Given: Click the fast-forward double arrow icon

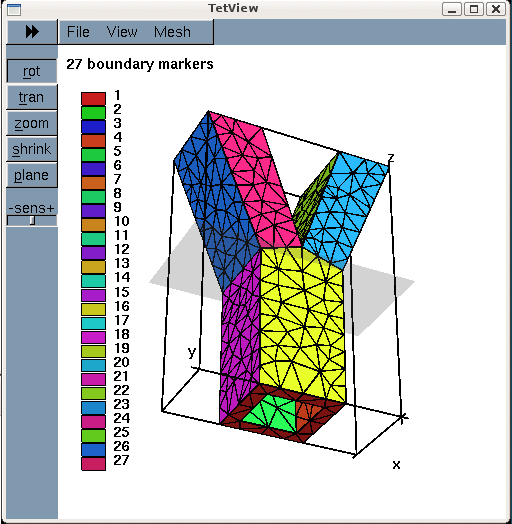Looking at the screenshot, I should [32, 32].
